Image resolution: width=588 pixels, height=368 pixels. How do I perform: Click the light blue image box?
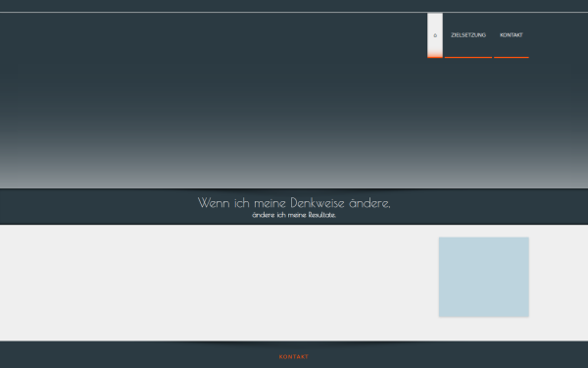click(484, 277)
